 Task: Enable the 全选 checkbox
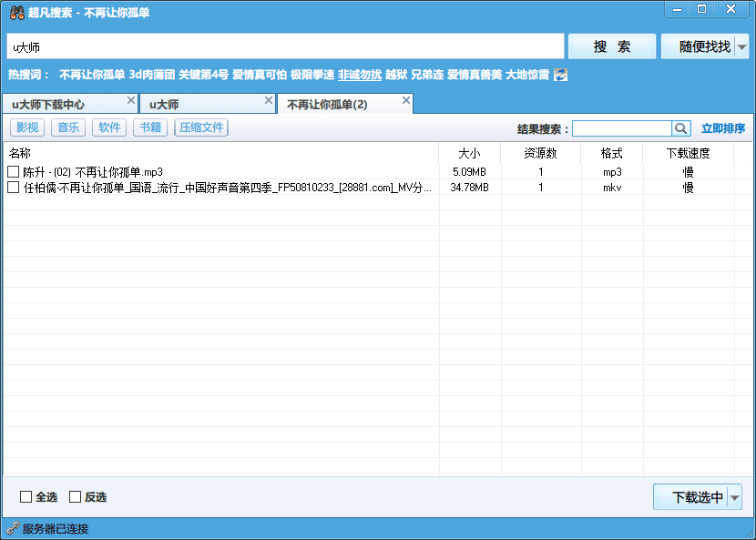click(26, 496)
